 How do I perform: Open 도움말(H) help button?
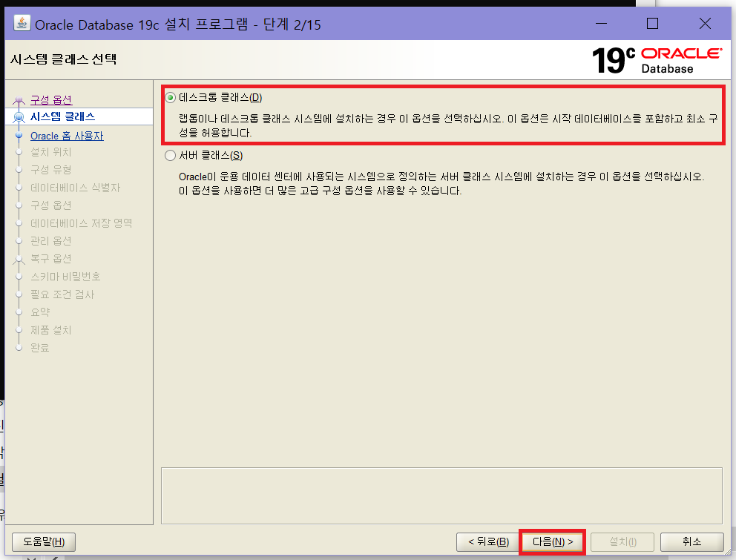pyautogui.click(x=44, y=542)
